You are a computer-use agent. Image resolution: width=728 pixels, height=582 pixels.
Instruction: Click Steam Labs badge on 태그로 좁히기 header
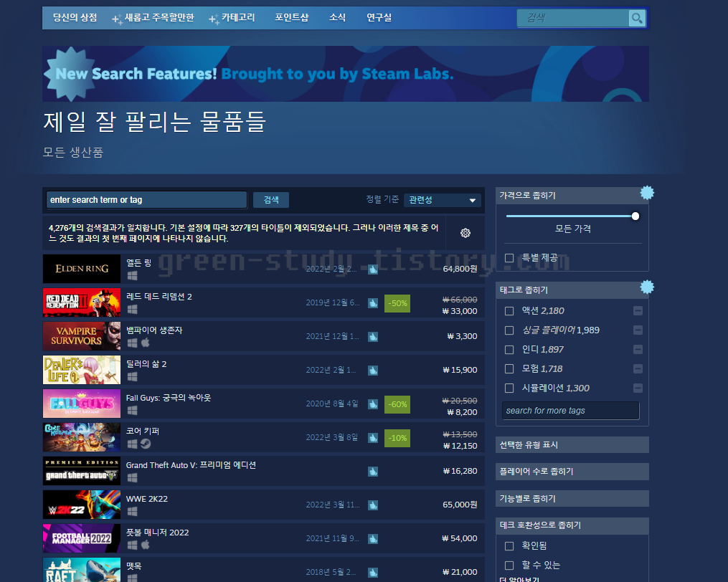[x=647, y=287]
